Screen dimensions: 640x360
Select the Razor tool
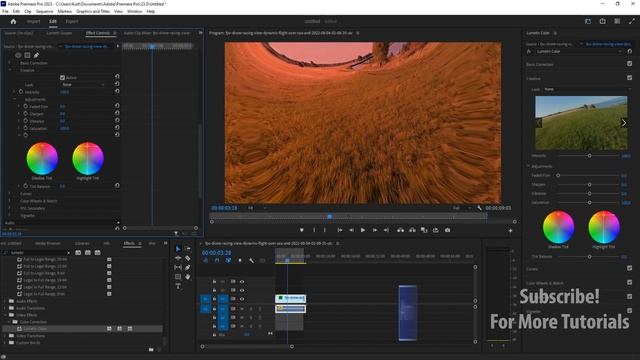(187, 258)
